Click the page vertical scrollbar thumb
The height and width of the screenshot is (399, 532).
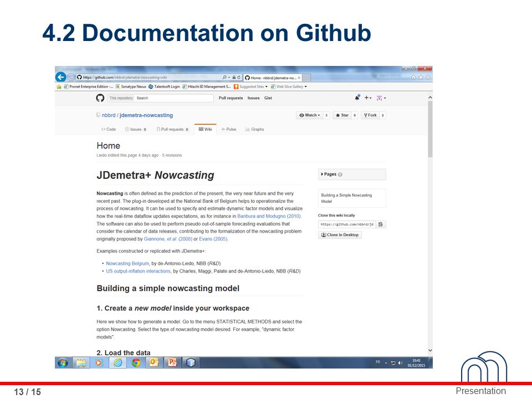(x=430, y=129)
